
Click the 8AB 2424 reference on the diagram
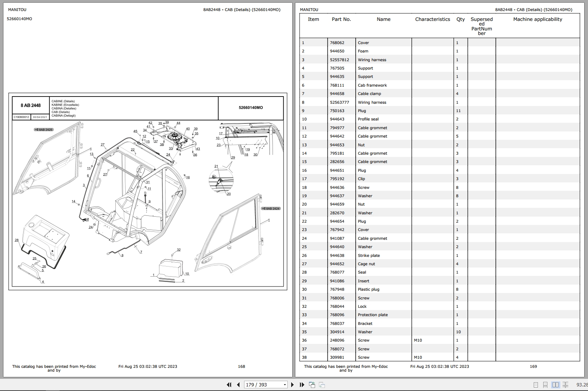pos(271,208)
